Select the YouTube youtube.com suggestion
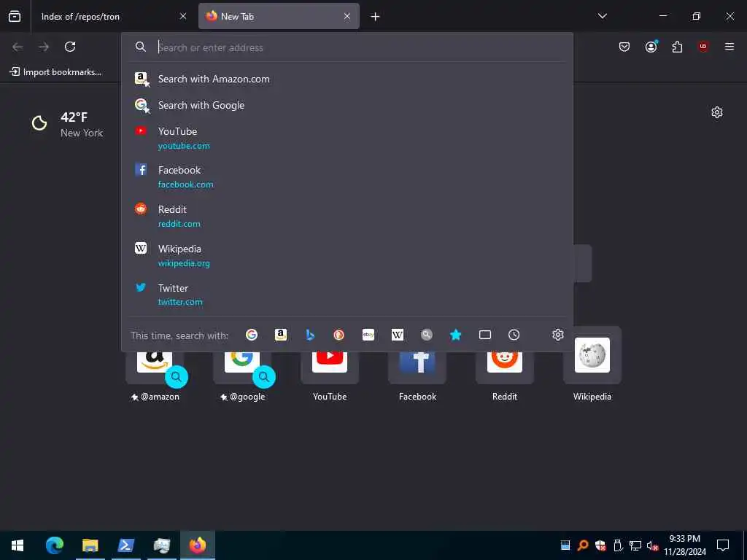Image resolution: width=747 pixels, height=560 pixels. point(347,138)
